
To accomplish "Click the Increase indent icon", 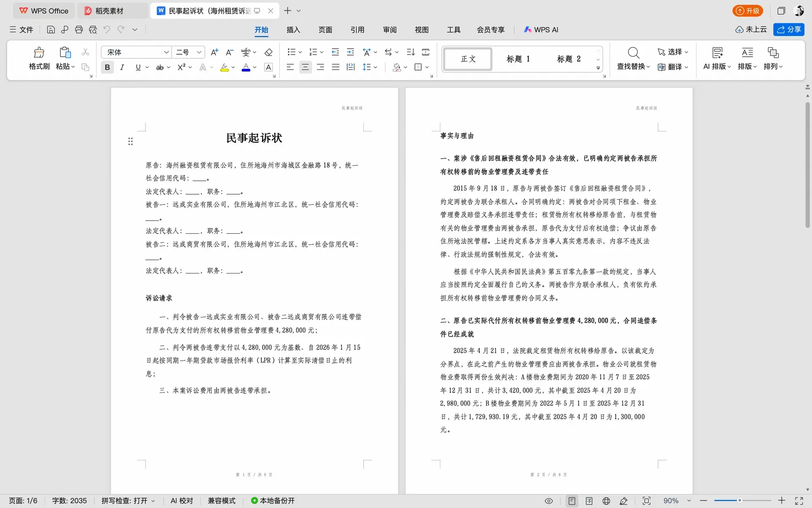I will click(x=351, y=52).
